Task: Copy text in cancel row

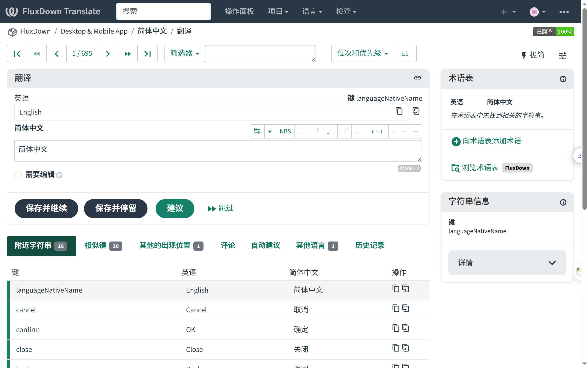Action: [x=396, y=308]
